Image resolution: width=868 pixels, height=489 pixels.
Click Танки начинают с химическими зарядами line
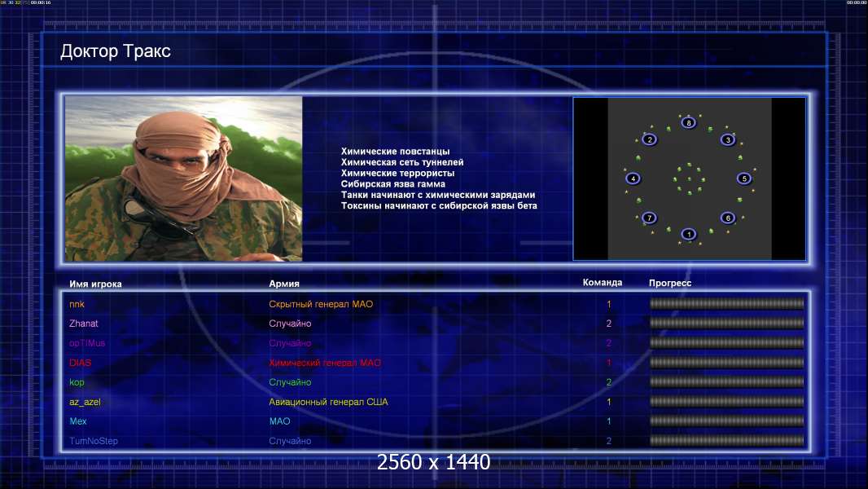[x=438, y=195]
